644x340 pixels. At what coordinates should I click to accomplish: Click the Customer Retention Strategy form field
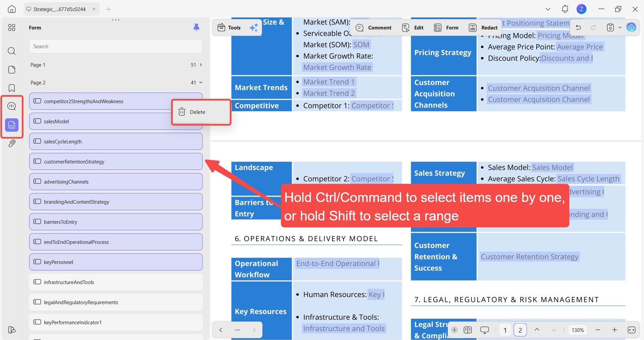point(530,257)
